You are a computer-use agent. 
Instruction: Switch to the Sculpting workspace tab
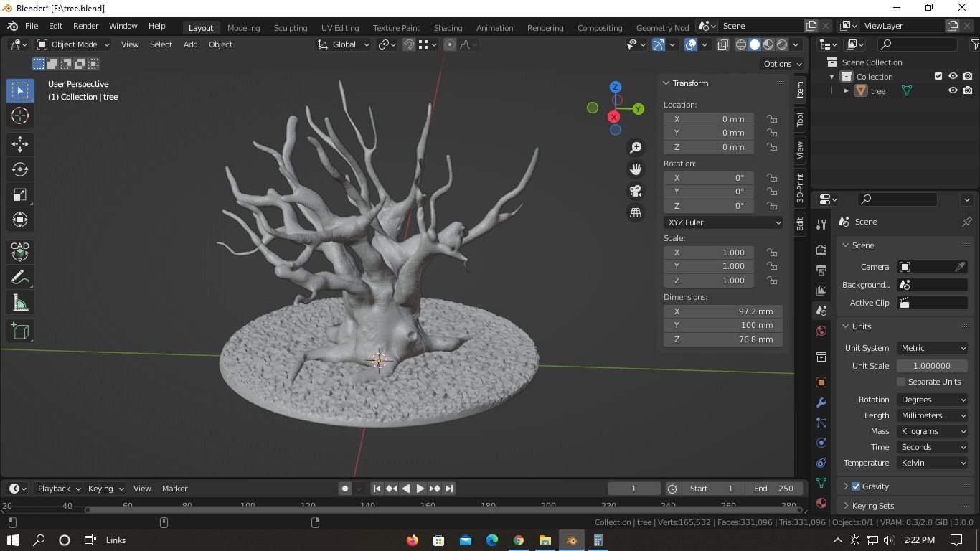pos(291,27)
